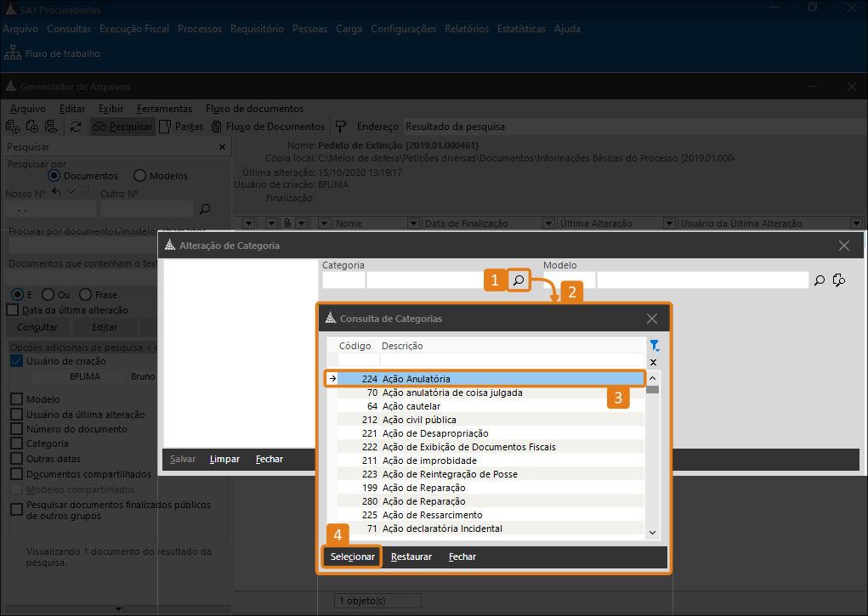This screenshot has height=616, width=868.
Task: Click the Pesquisar binoculars toolbar button
Action: [x=122, y=127]
